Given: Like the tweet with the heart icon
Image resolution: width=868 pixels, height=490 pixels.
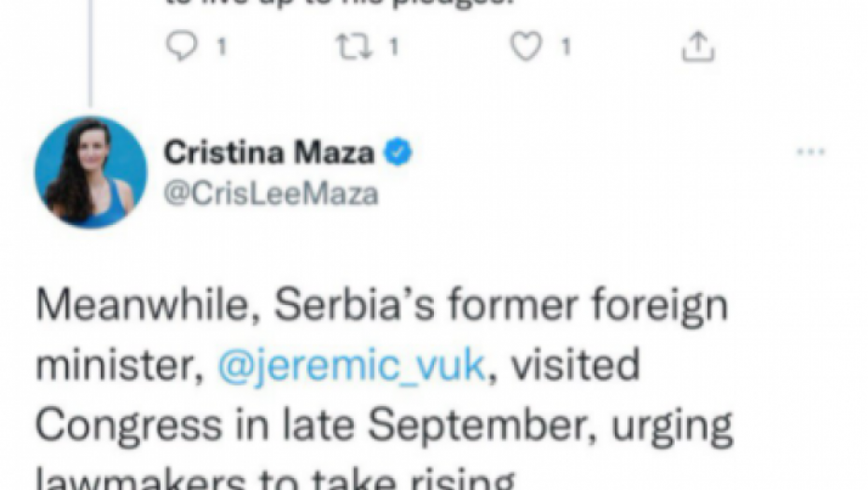Looking at the screenshot, I should point(528,48).
